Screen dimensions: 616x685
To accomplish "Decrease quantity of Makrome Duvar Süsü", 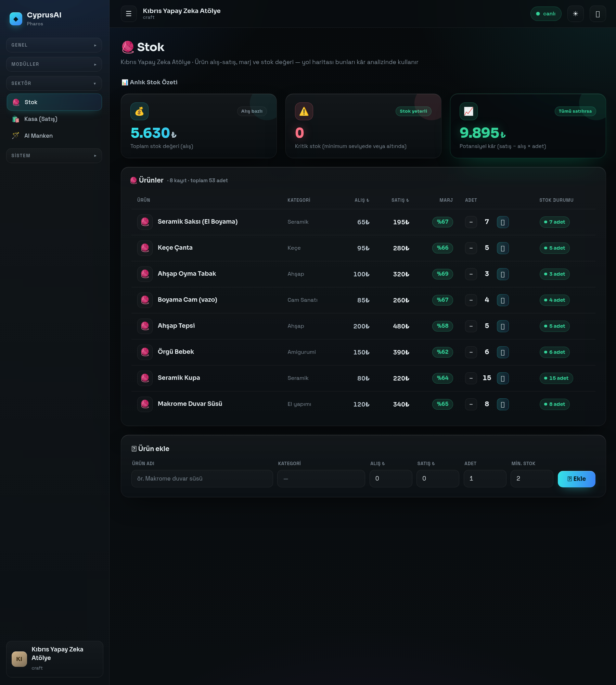I will pos(471,404).
